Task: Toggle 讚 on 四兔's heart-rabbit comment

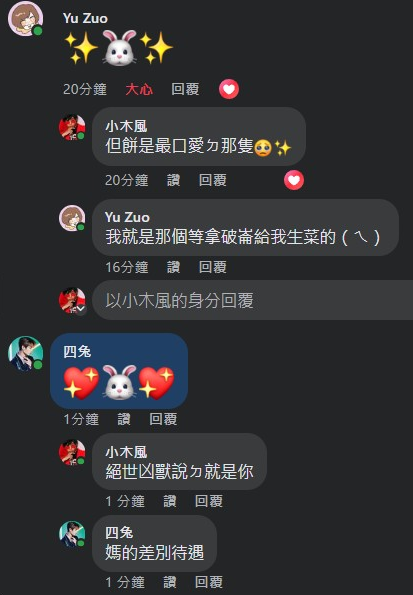Action: pos(124,419)
